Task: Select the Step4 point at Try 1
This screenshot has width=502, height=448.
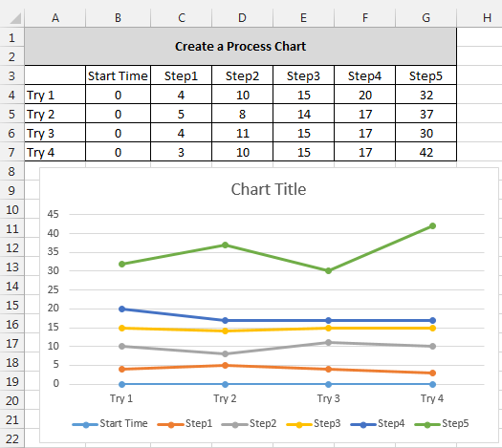Action: pos(121,309)
